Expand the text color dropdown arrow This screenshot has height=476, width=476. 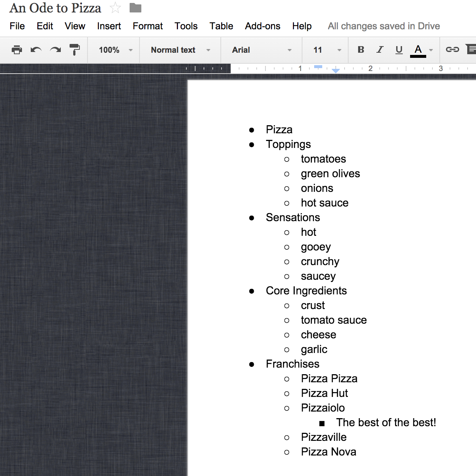coord(431,50)
